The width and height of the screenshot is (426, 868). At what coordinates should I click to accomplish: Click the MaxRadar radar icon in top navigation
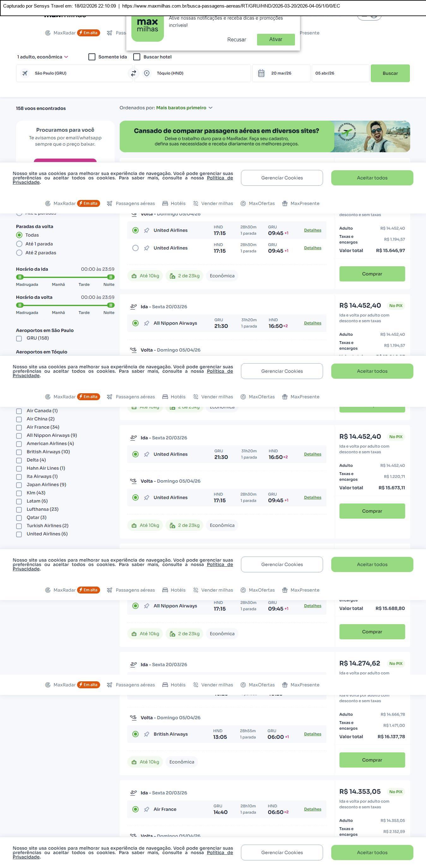(48, 33)
